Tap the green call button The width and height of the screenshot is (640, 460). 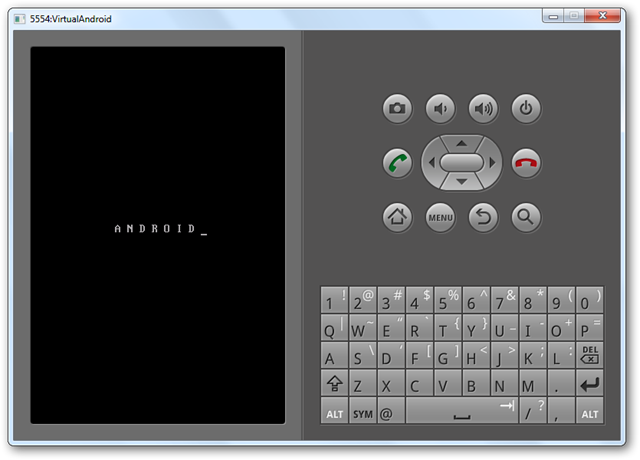(x=397, y=162)
